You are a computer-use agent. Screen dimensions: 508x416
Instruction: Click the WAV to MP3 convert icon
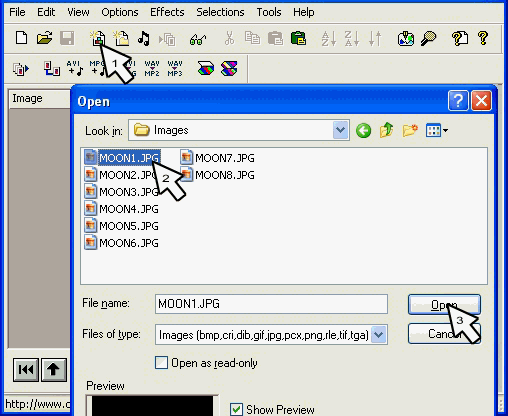175,68
